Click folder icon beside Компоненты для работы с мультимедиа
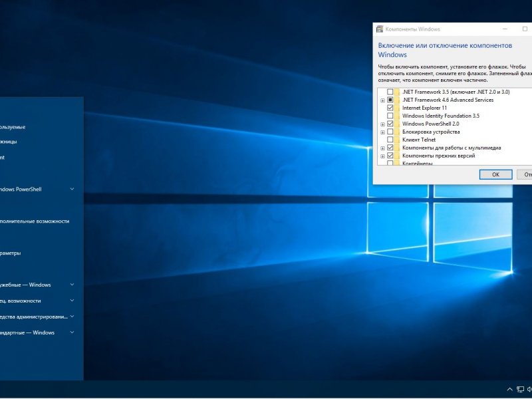 point(397,148)
